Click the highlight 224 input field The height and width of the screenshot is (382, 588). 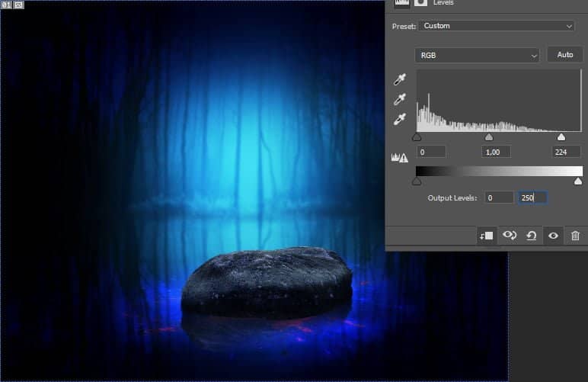tap(567, 152)
